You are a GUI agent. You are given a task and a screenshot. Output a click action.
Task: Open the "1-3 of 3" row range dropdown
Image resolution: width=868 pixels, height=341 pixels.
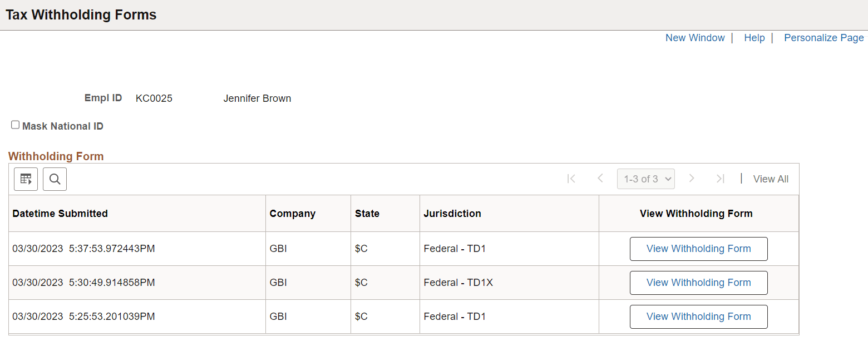645,179
